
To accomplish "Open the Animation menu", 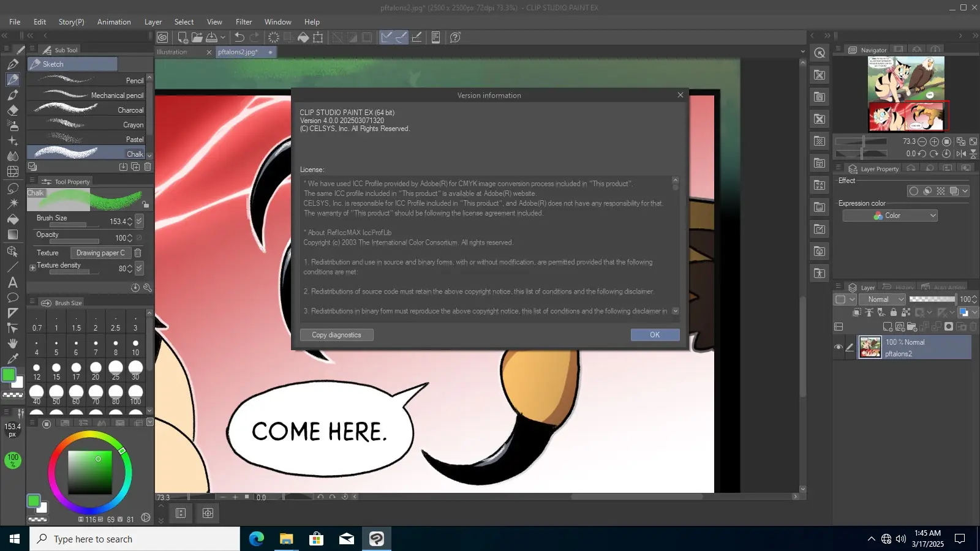I will click(114, 22).
